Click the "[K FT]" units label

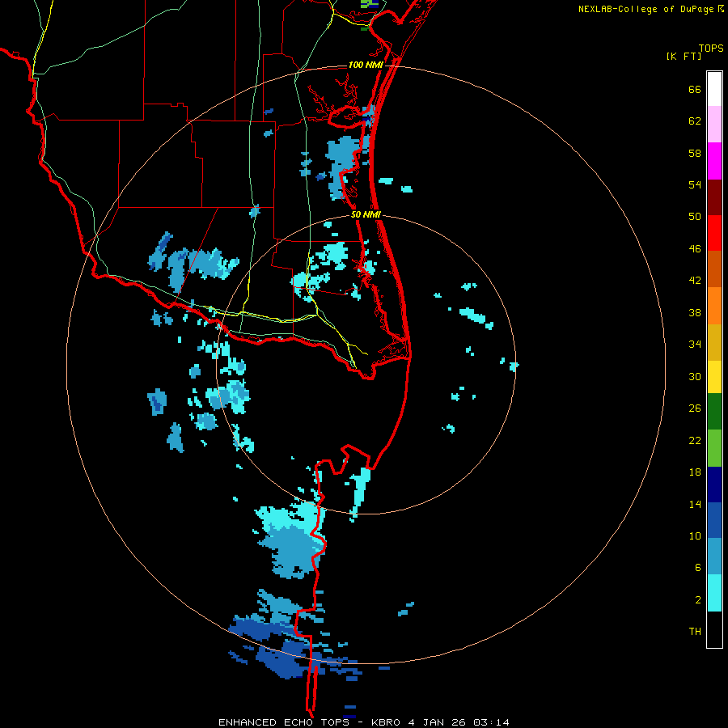click(684, 56)
